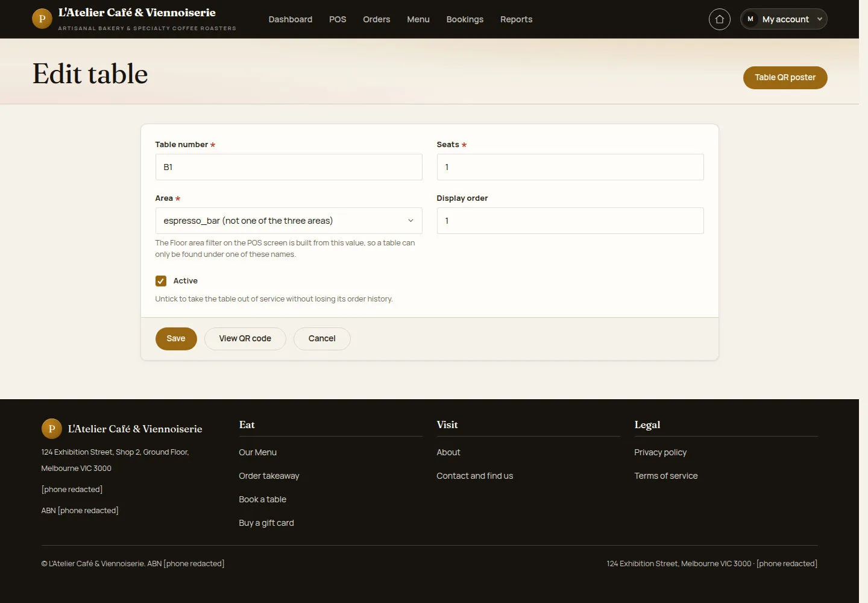This screenshot has width=868, height=603.
Task: Open the Terms of service link
Action: point(666,476)
